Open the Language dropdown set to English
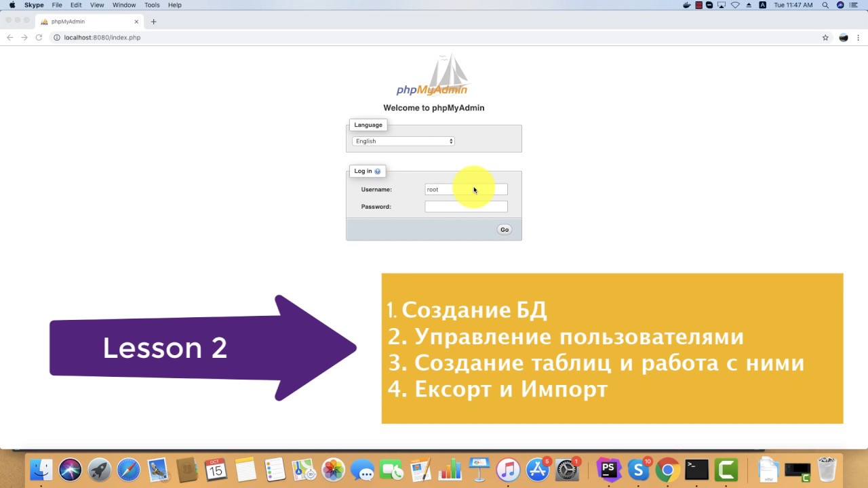868x488 pixels. tap(403, 141)
